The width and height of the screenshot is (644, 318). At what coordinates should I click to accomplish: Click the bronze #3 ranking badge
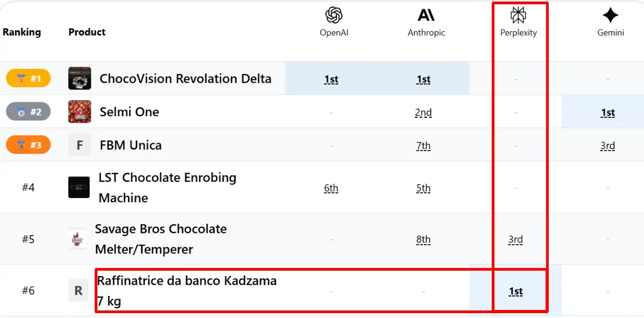click(x=29, y=145)
